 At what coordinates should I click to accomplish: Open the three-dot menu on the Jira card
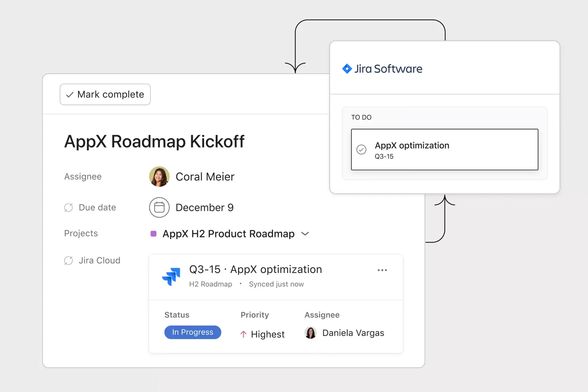click(x=382, y=270)
